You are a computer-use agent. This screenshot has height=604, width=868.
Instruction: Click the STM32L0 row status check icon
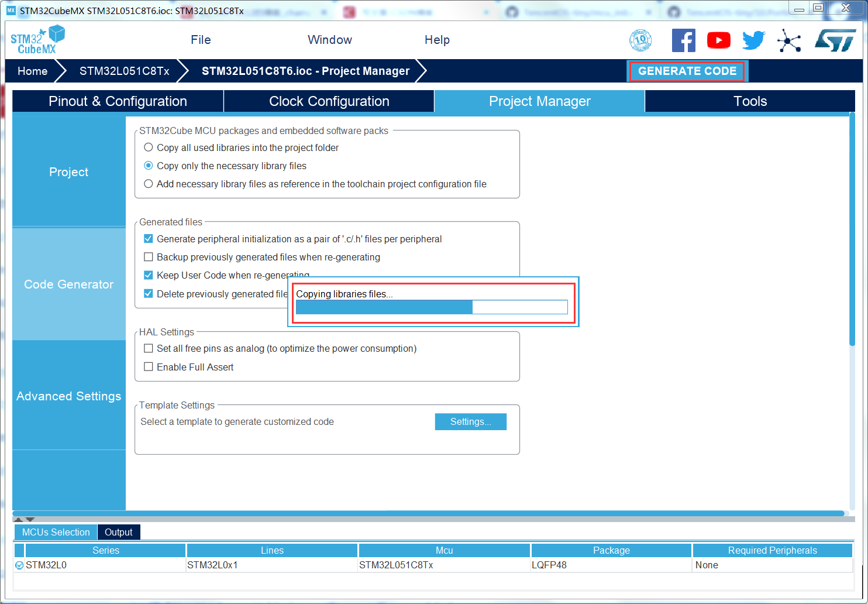19,565
